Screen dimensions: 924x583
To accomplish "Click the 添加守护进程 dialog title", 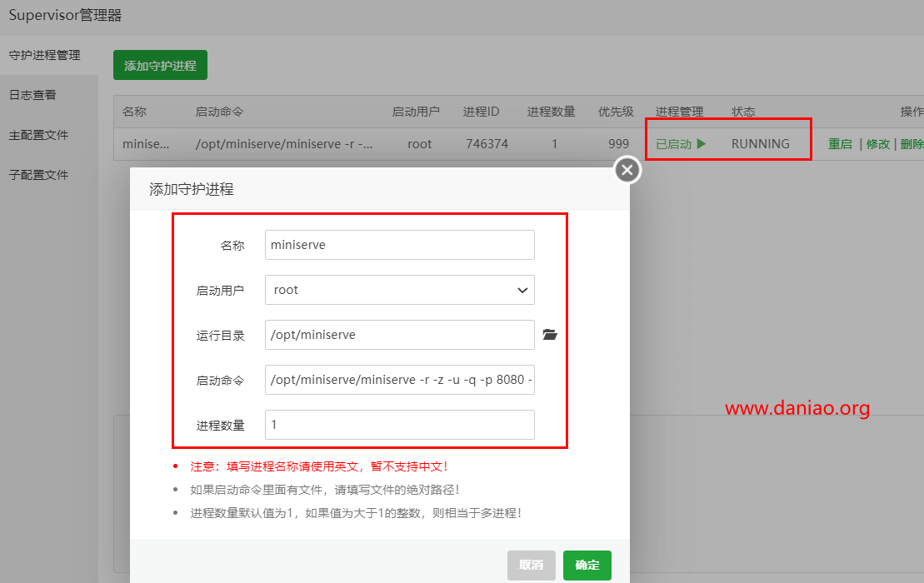I will tap(192, 189).
